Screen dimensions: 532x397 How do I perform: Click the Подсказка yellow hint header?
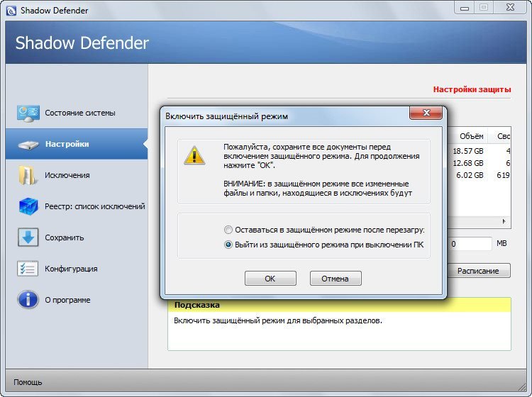[339, 304]
